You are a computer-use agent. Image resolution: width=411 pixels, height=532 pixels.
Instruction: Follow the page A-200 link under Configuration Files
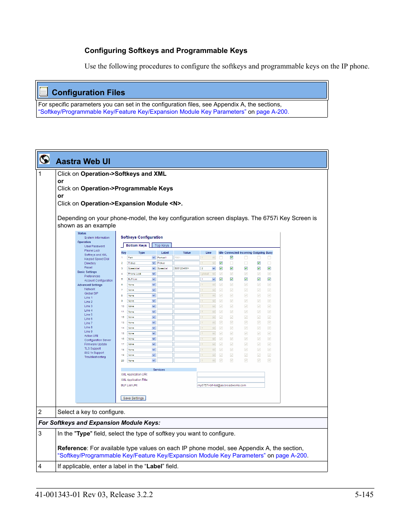[x=272, y=112]
